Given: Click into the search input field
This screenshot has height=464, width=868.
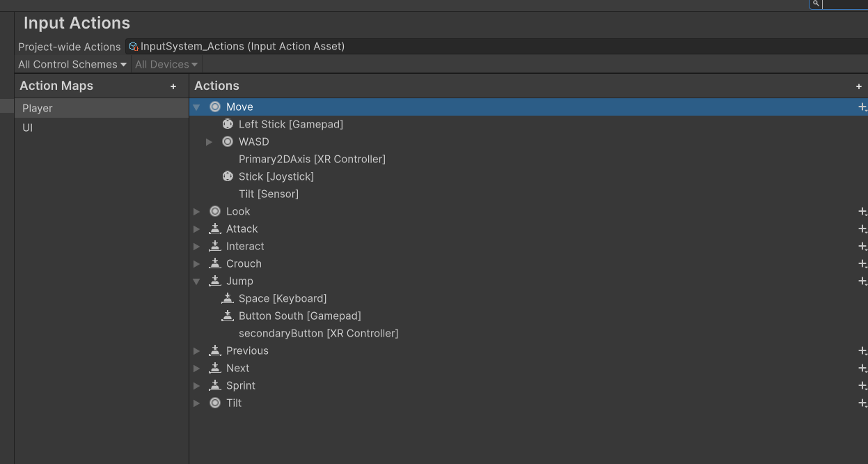Looking at the screenshot, I should click(846, 3).
